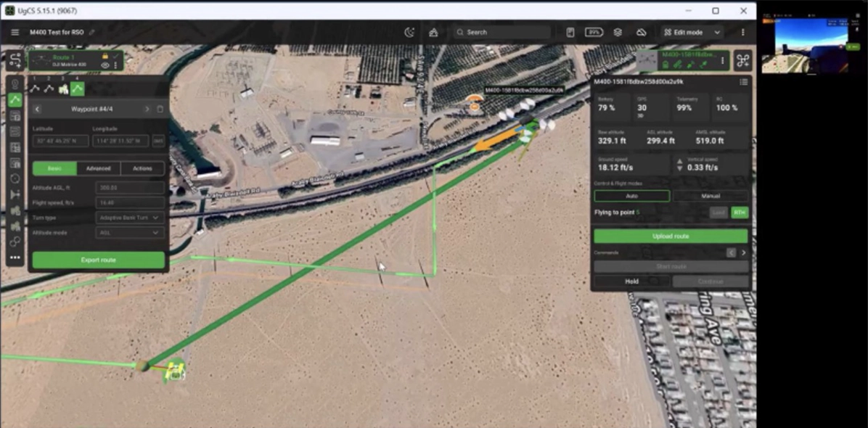This screenshot has width=868, height=428.
Task: Select the third tool in the left toolbar
Action: pyautogui.click(x=15, y=116)
